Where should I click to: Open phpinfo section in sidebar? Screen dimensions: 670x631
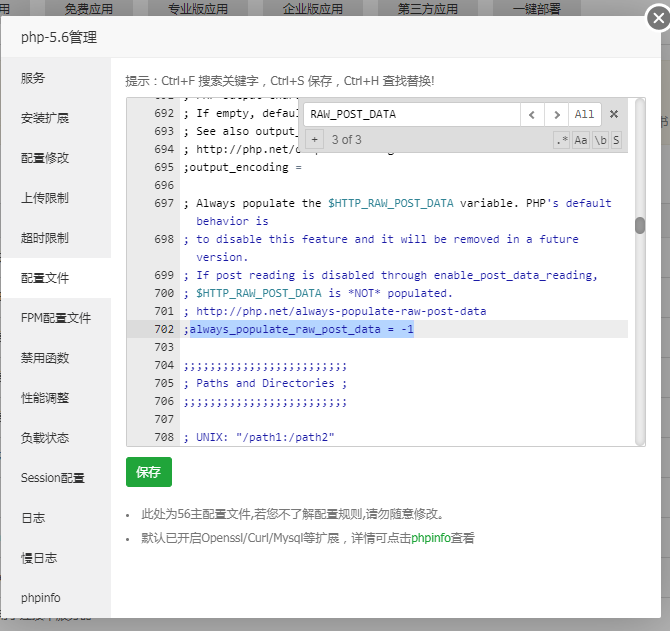(x=56, y=598)
